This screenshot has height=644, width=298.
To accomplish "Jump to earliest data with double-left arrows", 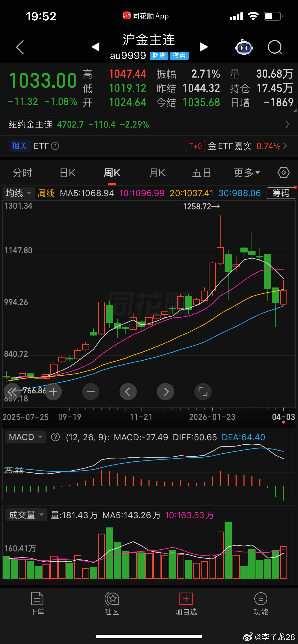I will [12, 391].
